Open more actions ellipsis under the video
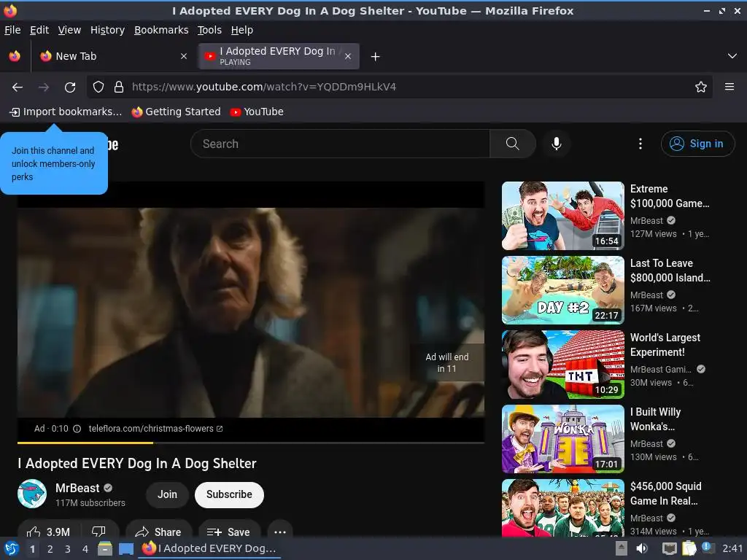This screenshot has height=560, width=747. click(280, 532)
